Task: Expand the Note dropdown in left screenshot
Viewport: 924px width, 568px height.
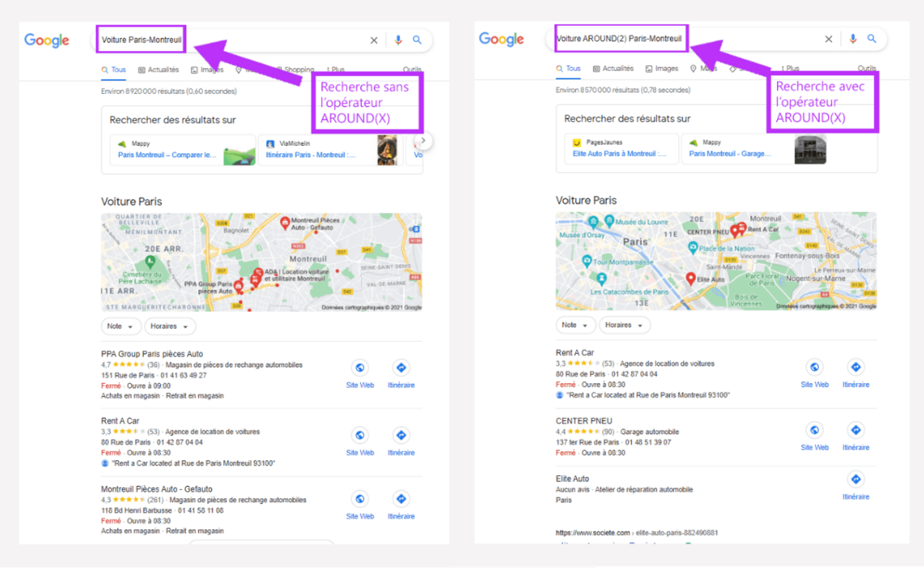Action: point(121,327)
